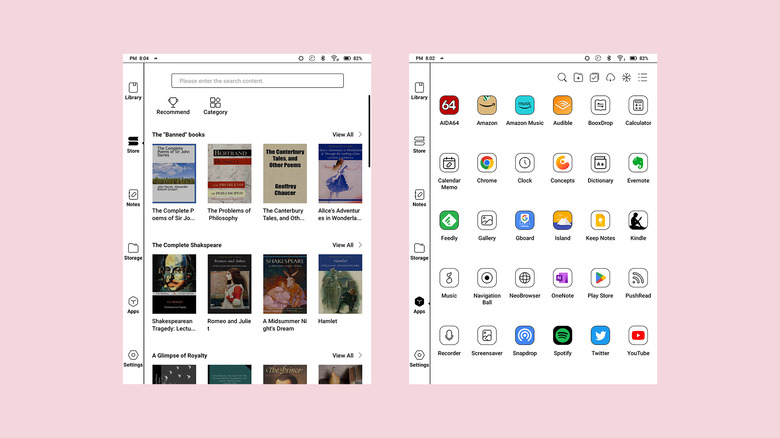Open the Play Store

tap(600, 278)
